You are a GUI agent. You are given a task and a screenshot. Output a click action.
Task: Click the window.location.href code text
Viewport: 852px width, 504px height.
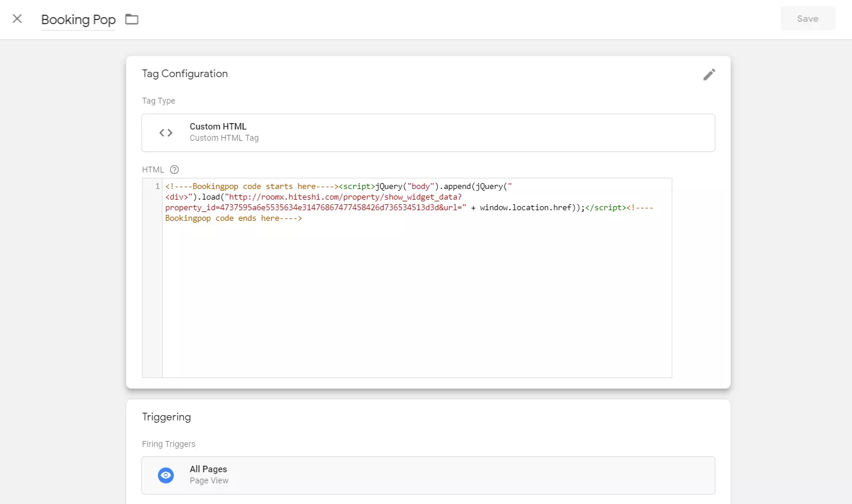526,208
